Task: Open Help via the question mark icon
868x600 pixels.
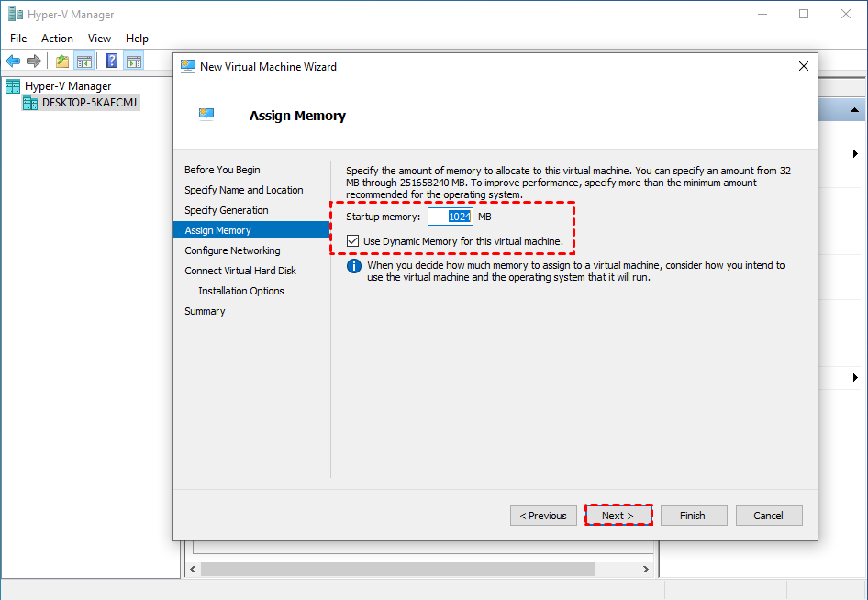Action: point(111,61)
